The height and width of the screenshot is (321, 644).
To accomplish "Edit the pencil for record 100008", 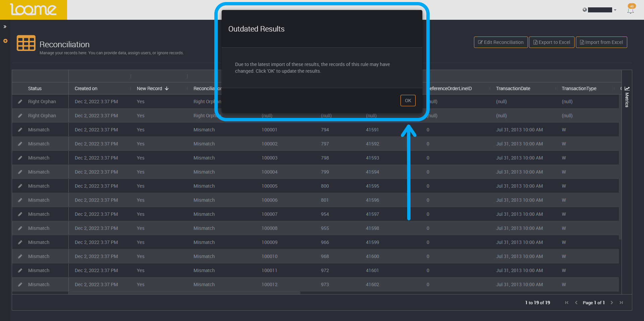I will [20, 228].
